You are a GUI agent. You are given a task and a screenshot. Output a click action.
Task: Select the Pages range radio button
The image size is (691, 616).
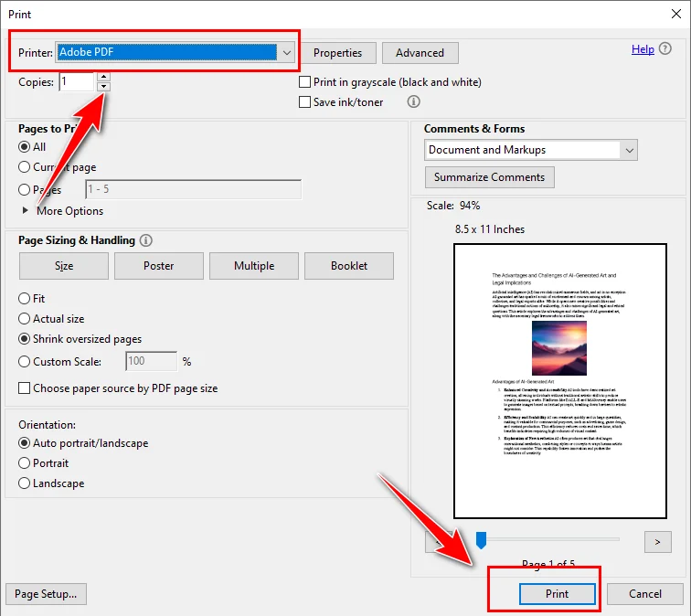pos(25,189)
